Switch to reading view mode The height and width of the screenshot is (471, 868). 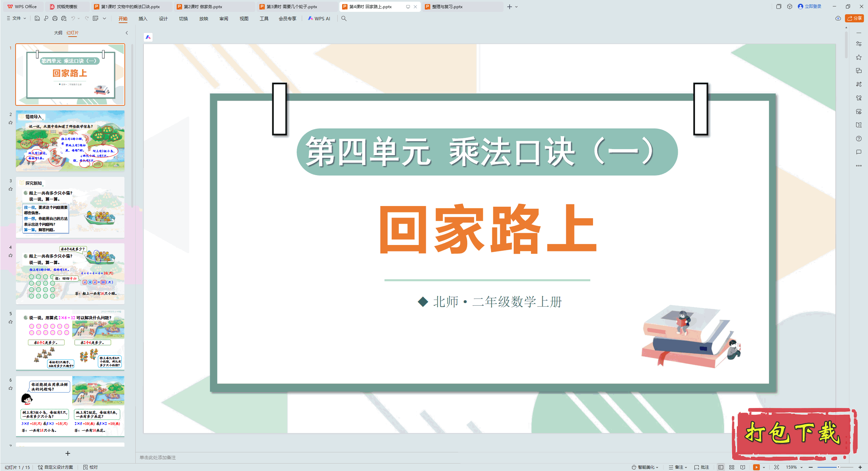coord(743,467)
